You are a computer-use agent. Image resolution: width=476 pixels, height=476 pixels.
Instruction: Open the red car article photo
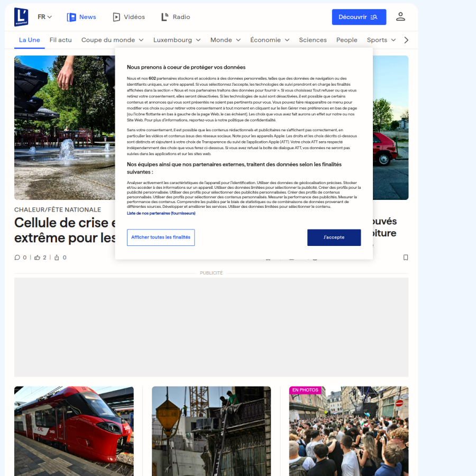tap(391, 127)
